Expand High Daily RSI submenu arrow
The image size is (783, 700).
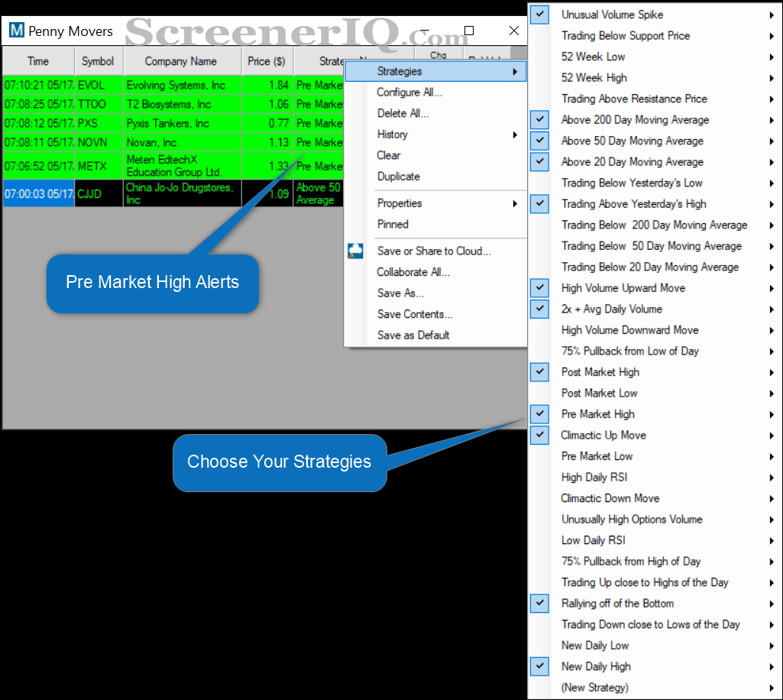(772, 477)
